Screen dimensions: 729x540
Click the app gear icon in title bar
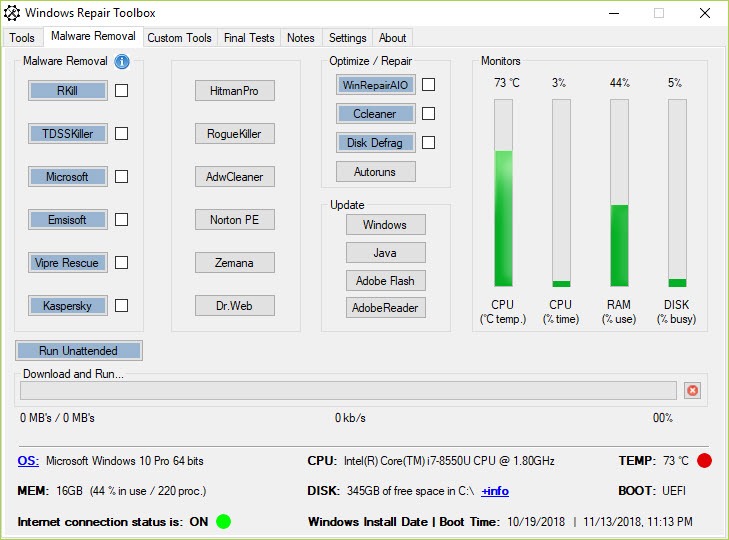[x=12, y=13]
